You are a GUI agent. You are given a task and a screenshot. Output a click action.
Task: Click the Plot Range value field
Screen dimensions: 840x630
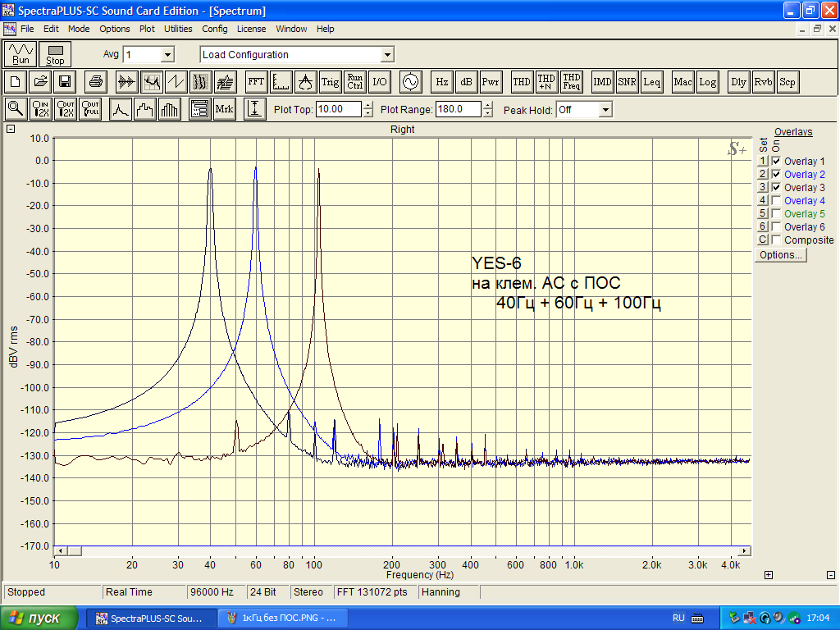459,109
